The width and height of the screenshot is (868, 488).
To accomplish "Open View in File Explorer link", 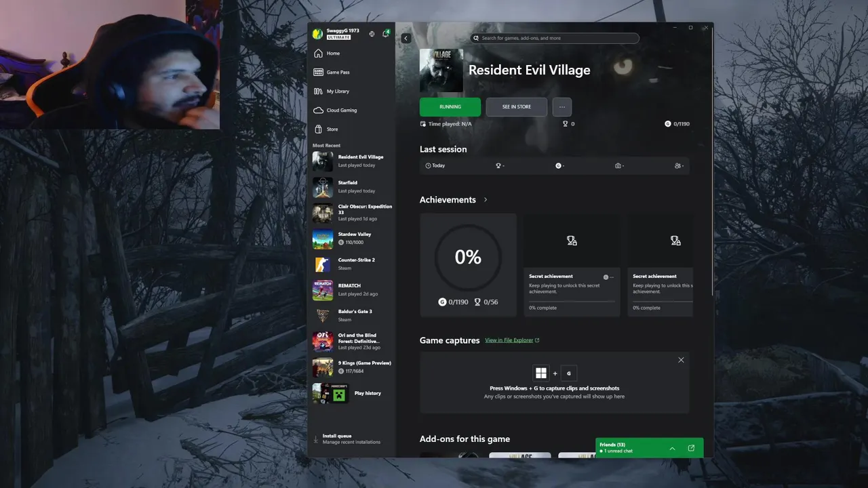I will (512, 340).
